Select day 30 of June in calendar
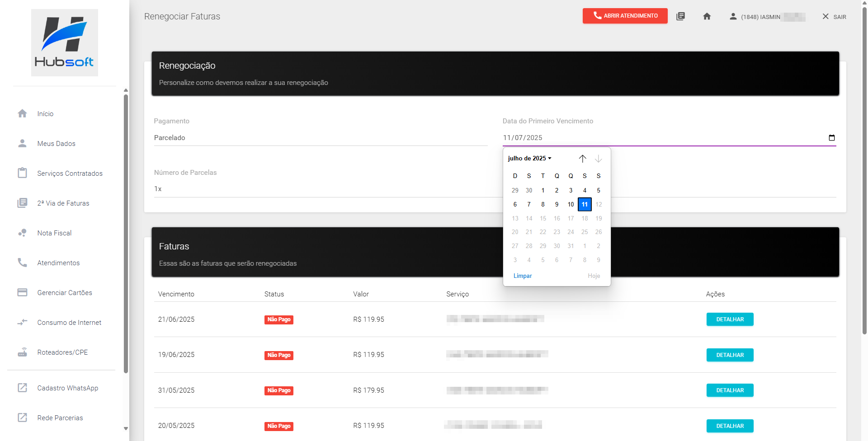868x441 pixels. 529,190
